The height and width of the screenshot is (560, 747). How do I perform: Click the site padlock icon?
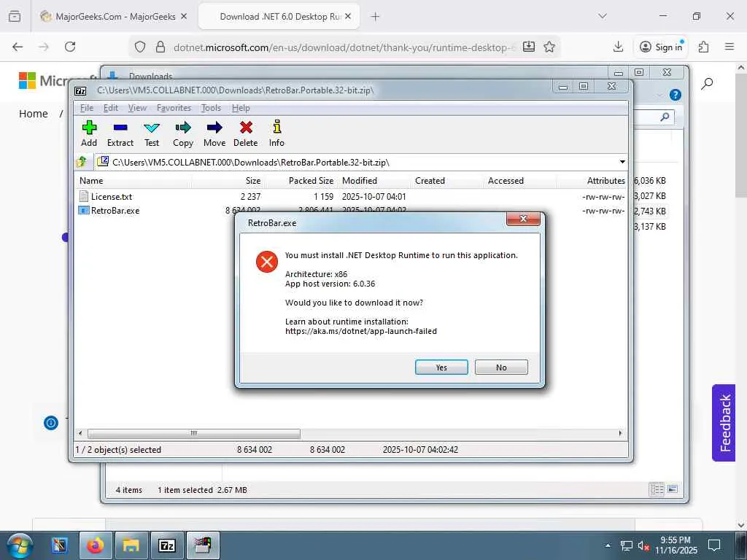click(160, 47)
